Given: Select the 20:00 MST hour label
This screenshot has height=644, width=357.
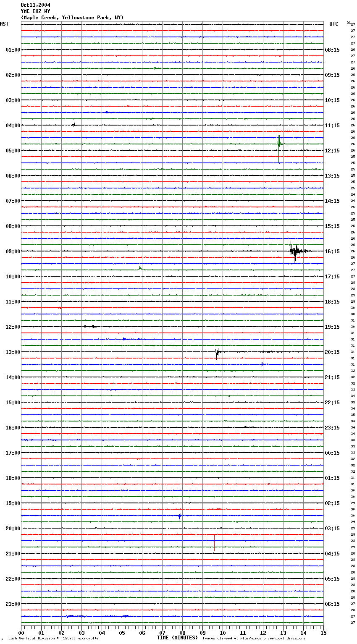Looking at the screenshot, I should coord(13,529).
